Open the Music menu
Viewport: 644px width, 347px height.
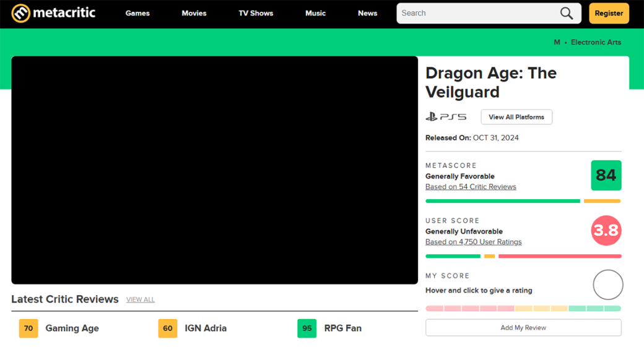click(x=315, y=13)
